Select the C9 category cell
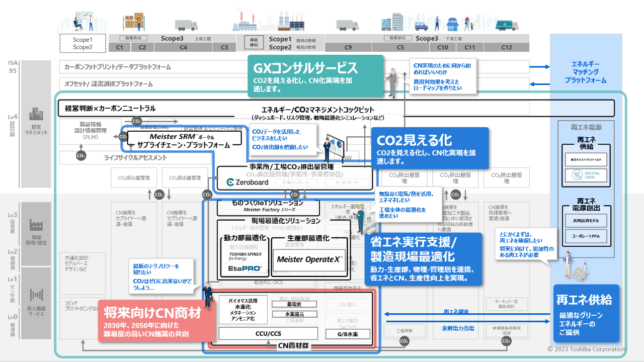Image resolution: width=644 pixels, height=362 pixels. (348, 47)
